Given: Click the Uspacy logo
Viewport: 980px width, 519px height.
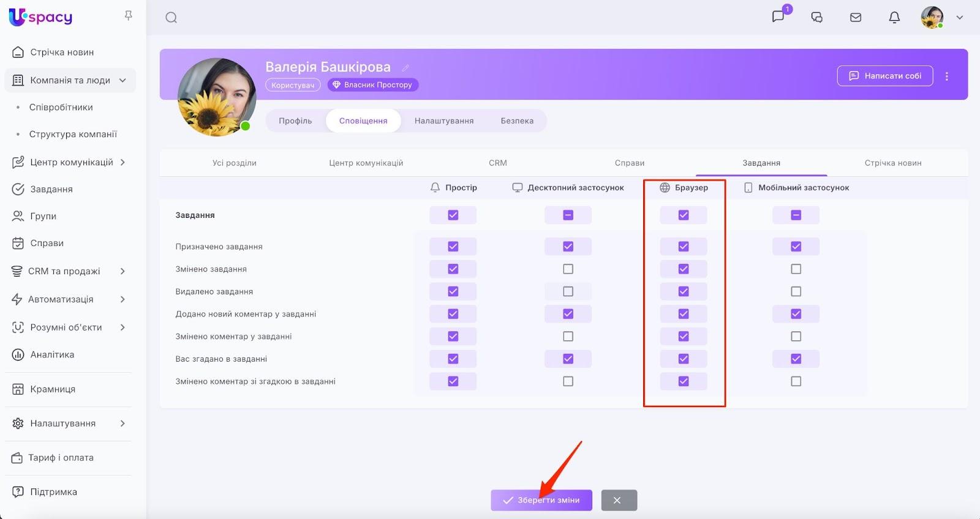Looking at the screenshot, I should pyautogui.click(x=40, y=17).
